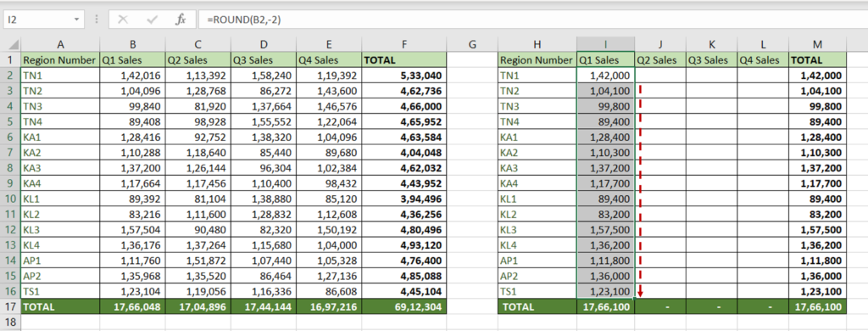The height and width of the screenshot is (331, 868).
Task: Click cell E7 with value 89,680
Action: coord(329,153)
